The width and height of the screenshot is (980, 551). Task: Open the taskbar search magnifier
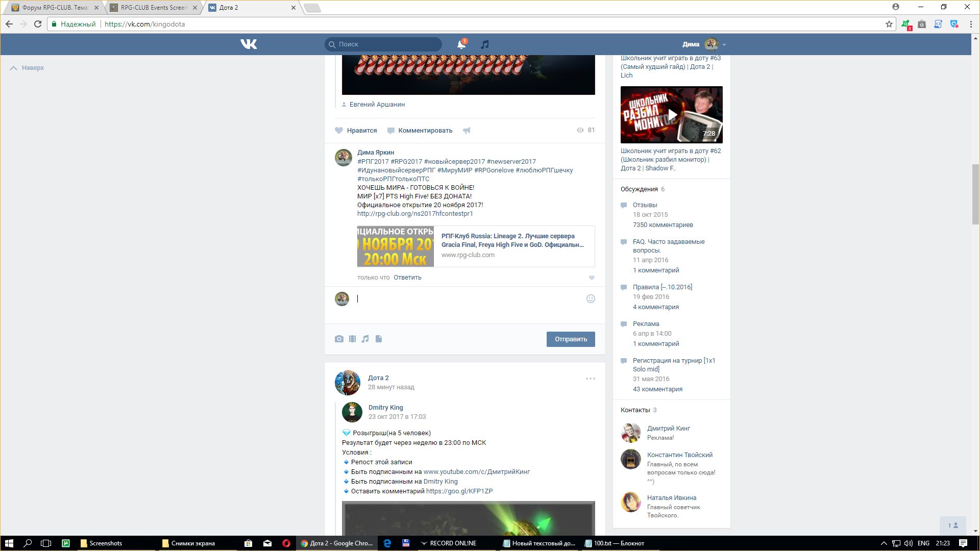point(28,543)
